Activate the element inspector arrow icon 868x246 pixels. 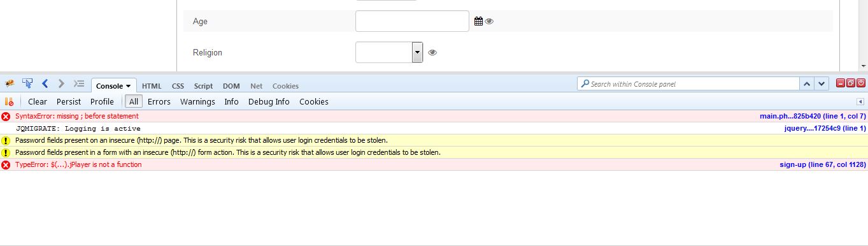[27, 83]
